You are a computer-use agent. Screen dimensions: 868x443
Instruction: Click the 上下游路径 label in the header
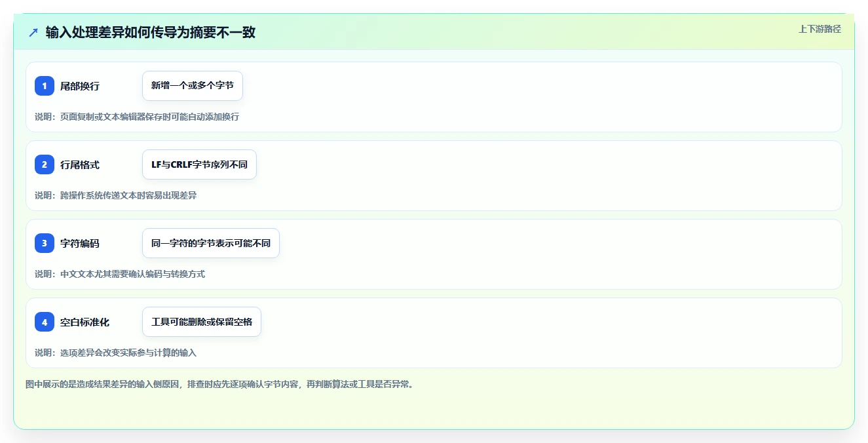point(820,29)
